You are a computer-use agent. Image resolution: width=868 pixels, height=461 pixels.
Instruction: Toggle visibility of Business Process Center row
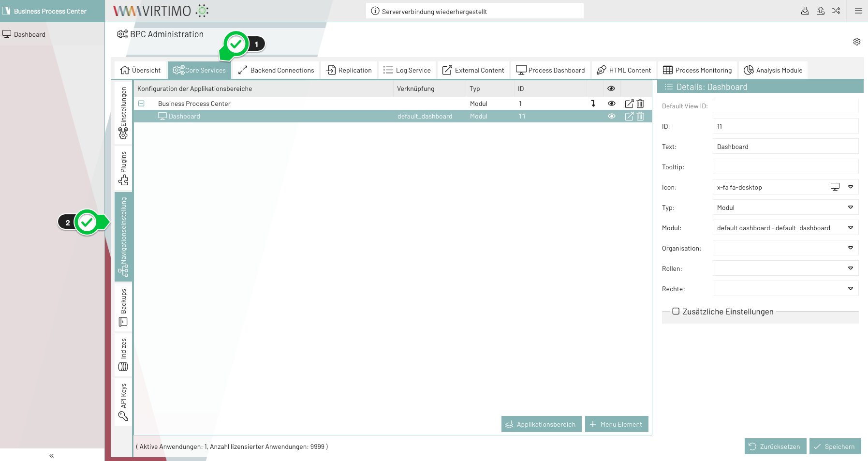click(x=612, y=104)
